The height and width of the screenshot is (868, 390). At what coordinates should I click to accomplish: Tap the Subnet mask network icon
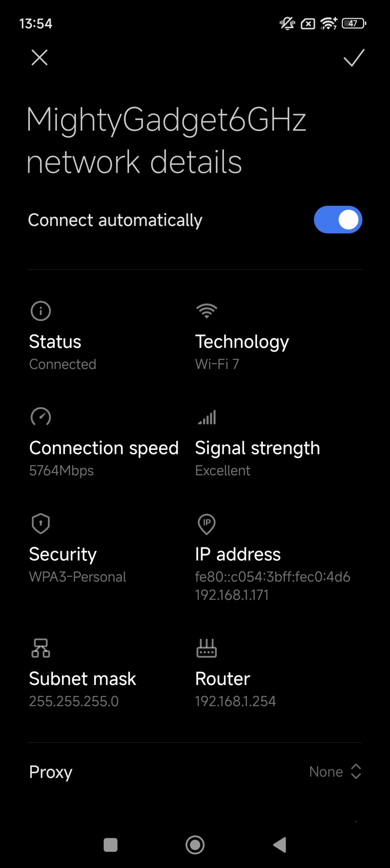(41, 648)
